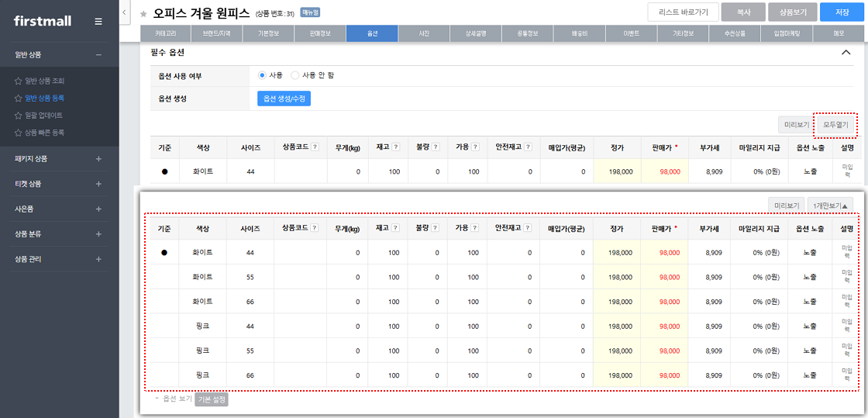Screen dimensions: 868x418
Task: Expand the 패키지 상품 sidebar menu
Action: click(x=98, y=159)
